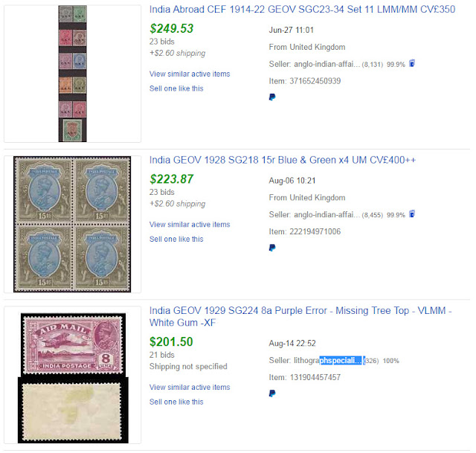Open the CEF stamp set thumbnail image
This screenshot has height=453, width=476.
72,73
